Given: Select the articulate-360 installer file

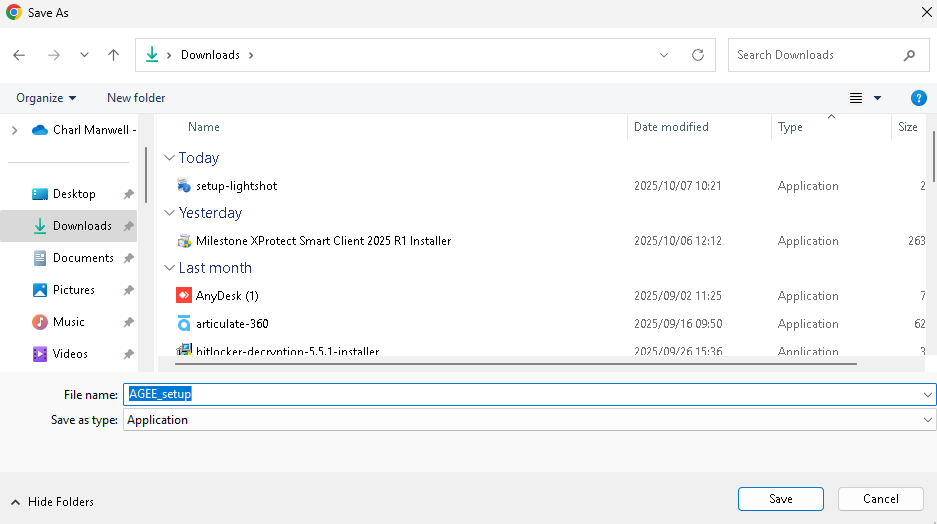Looking at the screenshot, I should tap(232, 324).
